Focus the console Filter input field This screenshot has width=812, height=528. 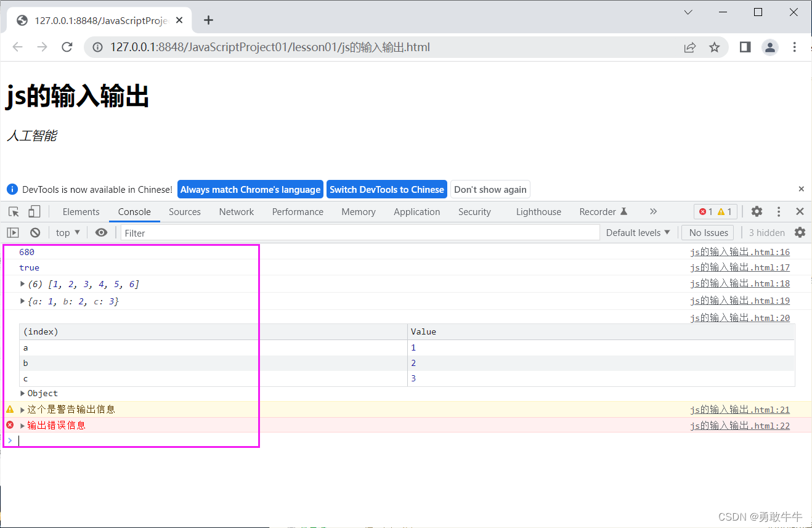pyautogui.click(x=360, y=233)
